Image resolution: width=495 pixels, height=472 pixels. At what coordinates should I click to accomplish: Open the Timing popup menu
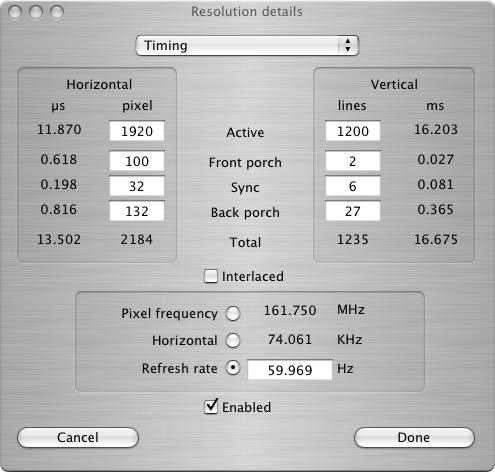click(247, 45)
